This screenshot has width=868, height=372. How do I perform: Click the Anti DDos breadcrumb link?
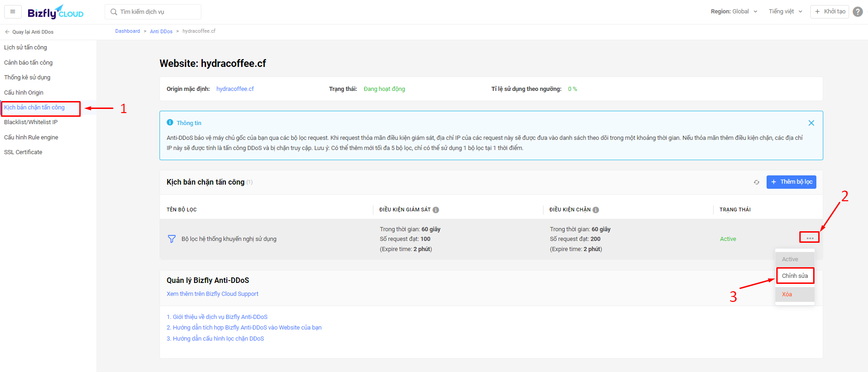click(161, 31)
